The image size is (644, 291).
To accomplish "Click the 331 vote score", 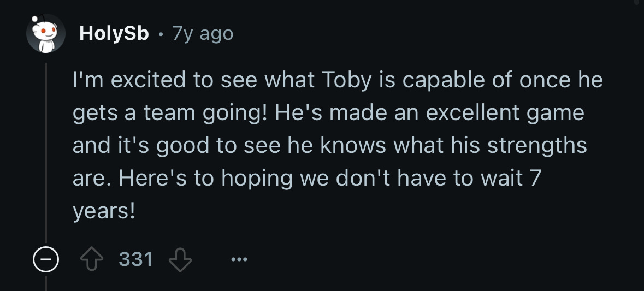I will click(x=137, y=259).
